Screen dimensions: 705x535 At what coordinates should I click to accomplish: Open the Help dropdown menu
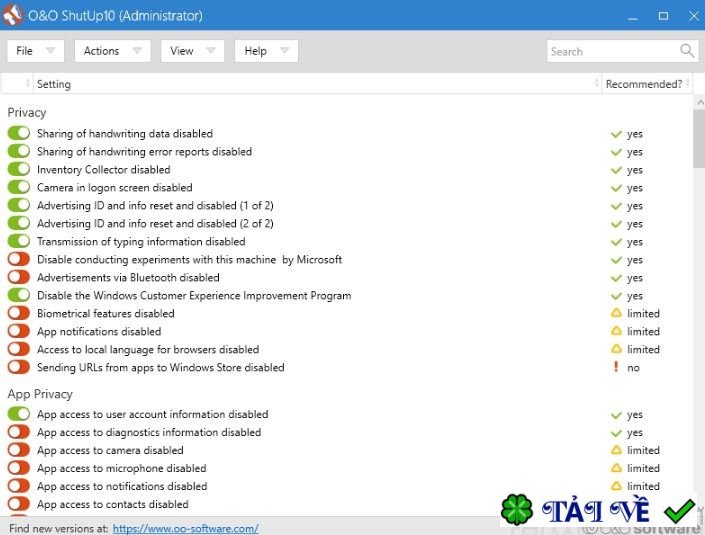(266, 51)
